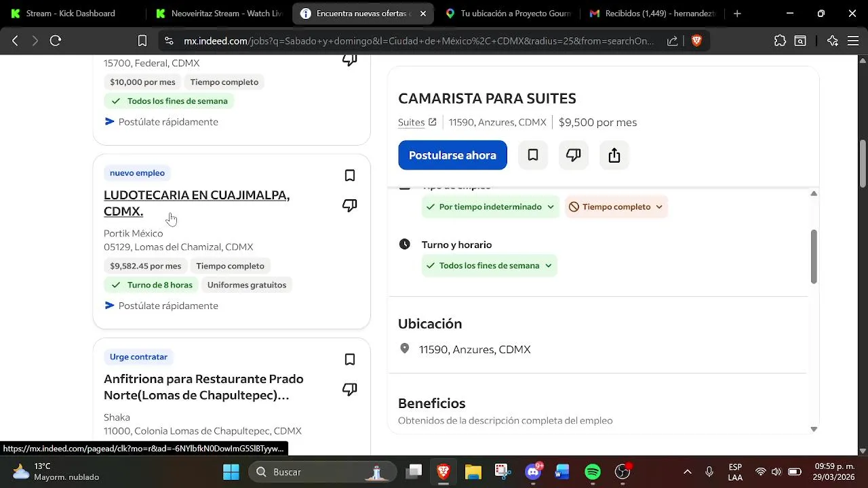Open browser main hamburger menu

(853, 41)
